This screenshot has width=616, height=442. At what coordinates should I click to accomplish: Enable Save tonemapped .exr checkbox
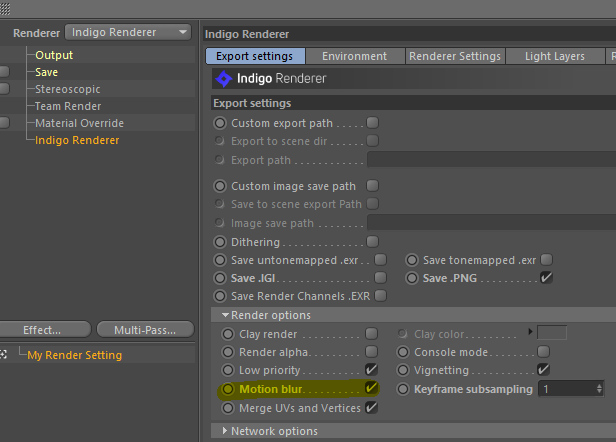click(546, 259)
